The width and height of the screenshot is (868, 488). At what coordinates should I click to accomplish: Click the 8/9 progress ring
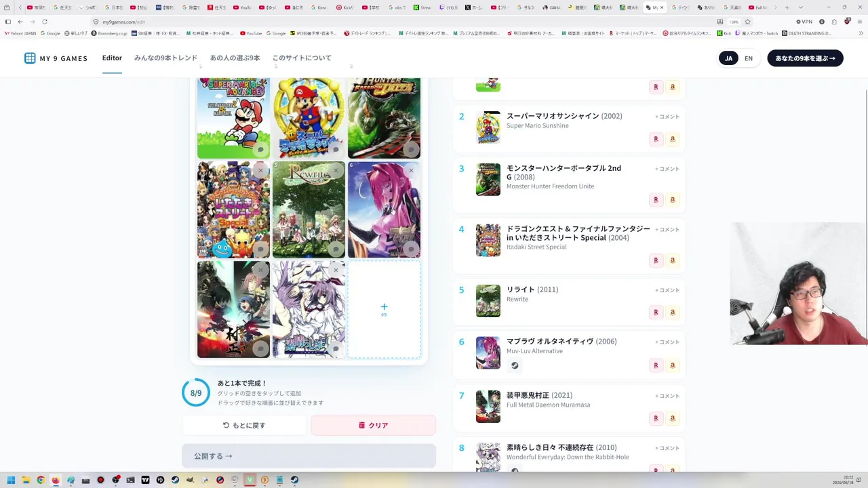[196, 393]
